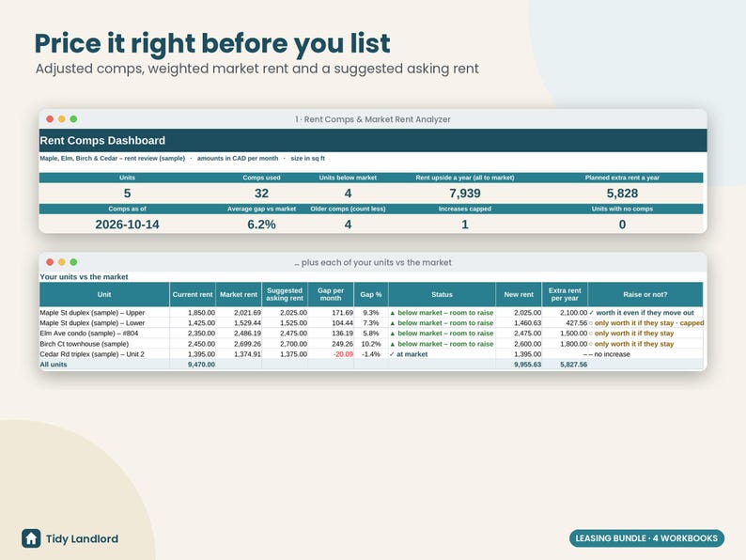This screenshot has height=560, width=746.
Task: Click the red dot in units vs market window
Action: pyautogui.click(x=50, y=262)
